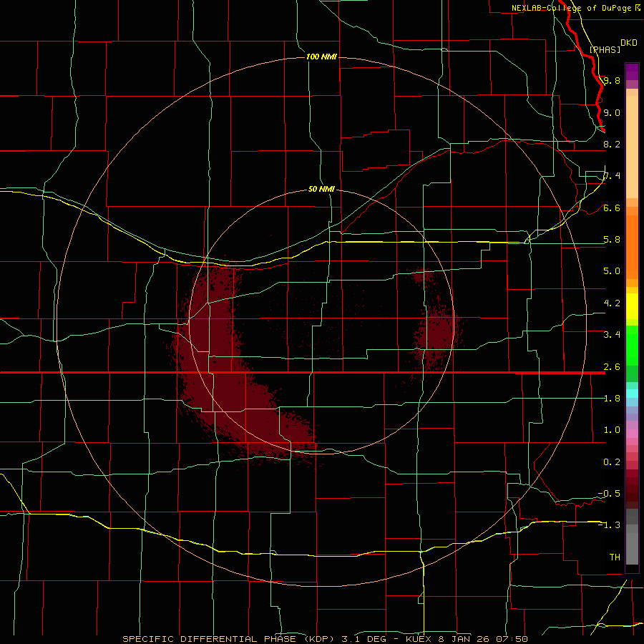The width and height of the screenshot is (644, 644).
Task: Click the NEXLAB-College of DuPage header text
Action: tap(571, 8)
